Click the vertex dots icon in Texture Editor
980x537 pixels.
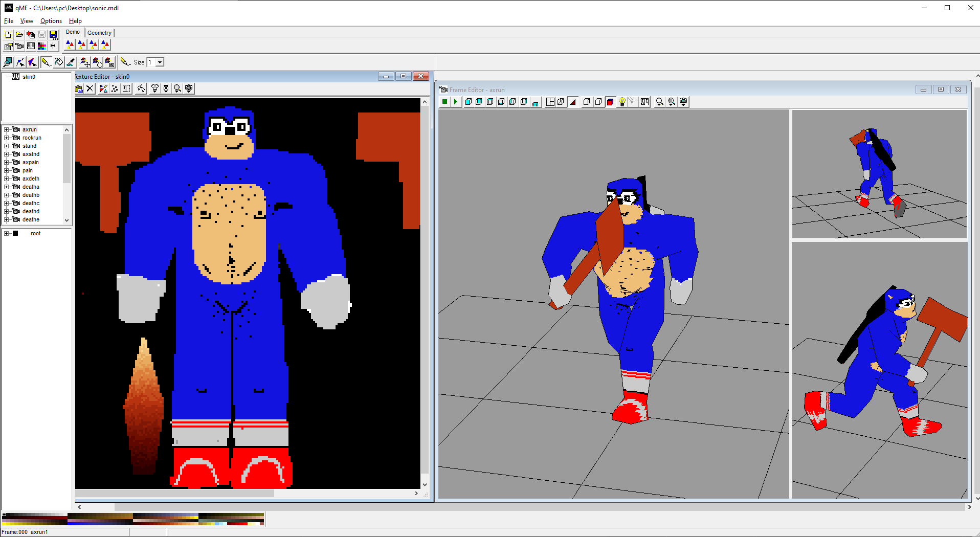(115, 88)
